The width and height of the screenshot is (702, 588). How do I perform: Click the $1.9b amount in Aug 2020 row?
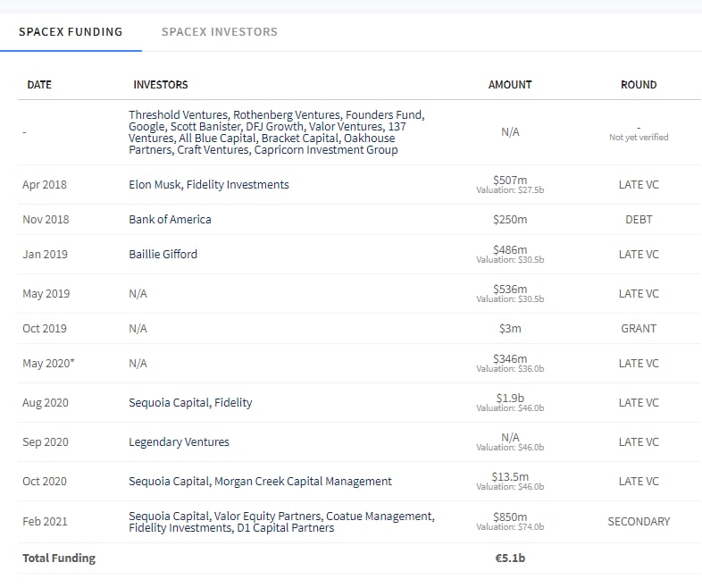[x=510, y=398]
